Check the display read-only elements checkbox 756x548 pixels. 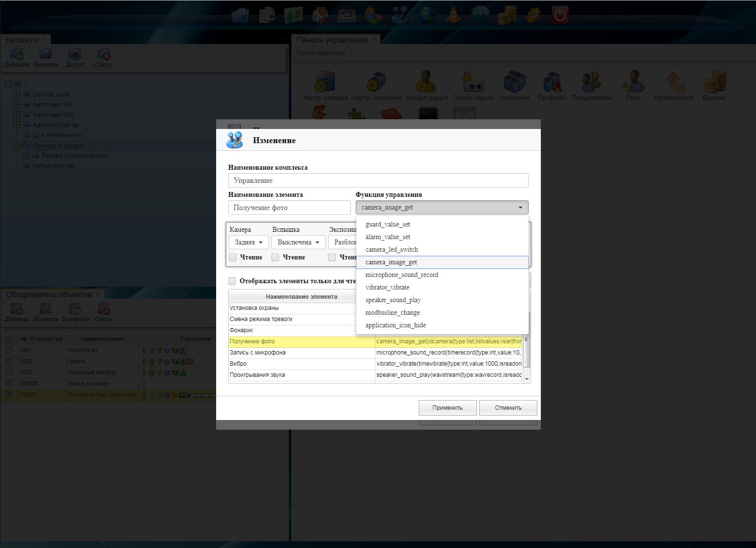click(x=233, y=281)
